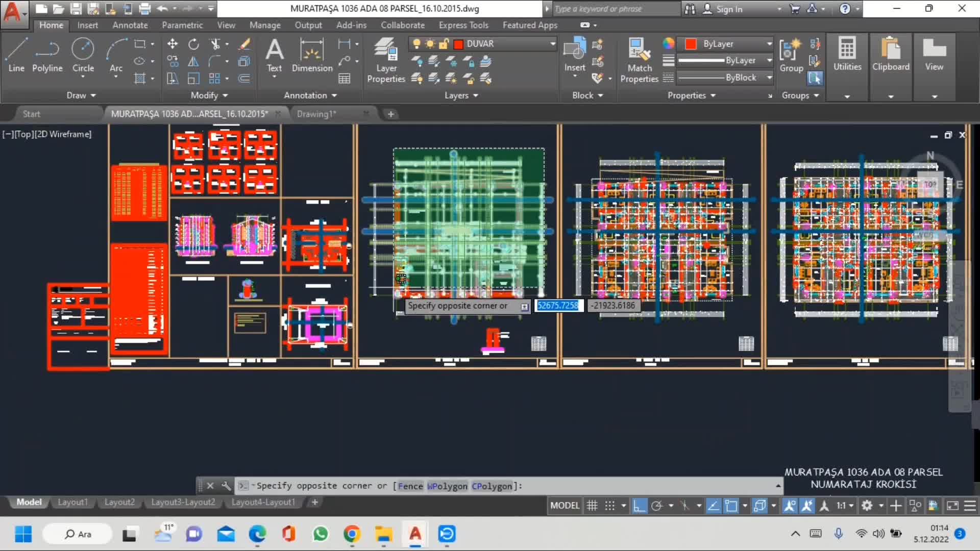Switch to the Annotate ribbon tab
Viewport: 980px width, 551px height.
click(130, 25)
